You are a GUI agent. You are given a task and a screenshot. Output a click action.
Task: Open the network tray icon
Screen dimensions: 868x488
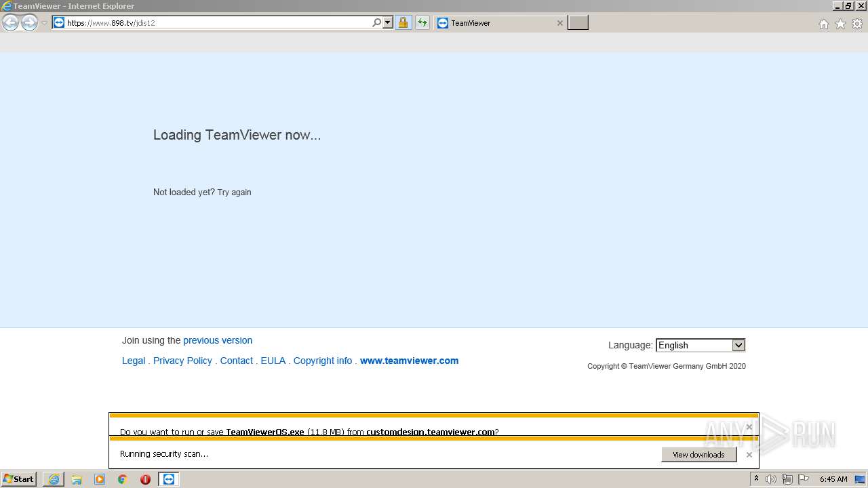coord(787,479)
